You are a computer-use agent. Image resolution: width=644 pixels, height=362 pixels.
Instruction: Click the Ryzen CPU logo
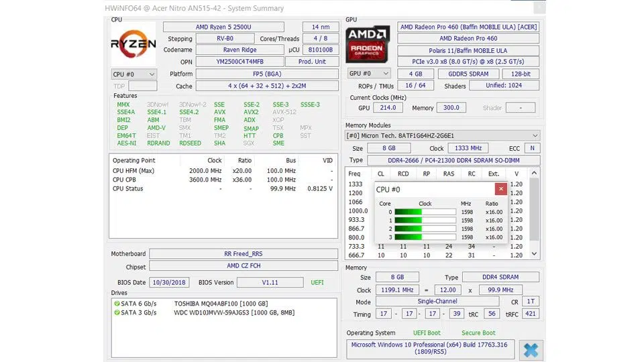click(133, 44)
